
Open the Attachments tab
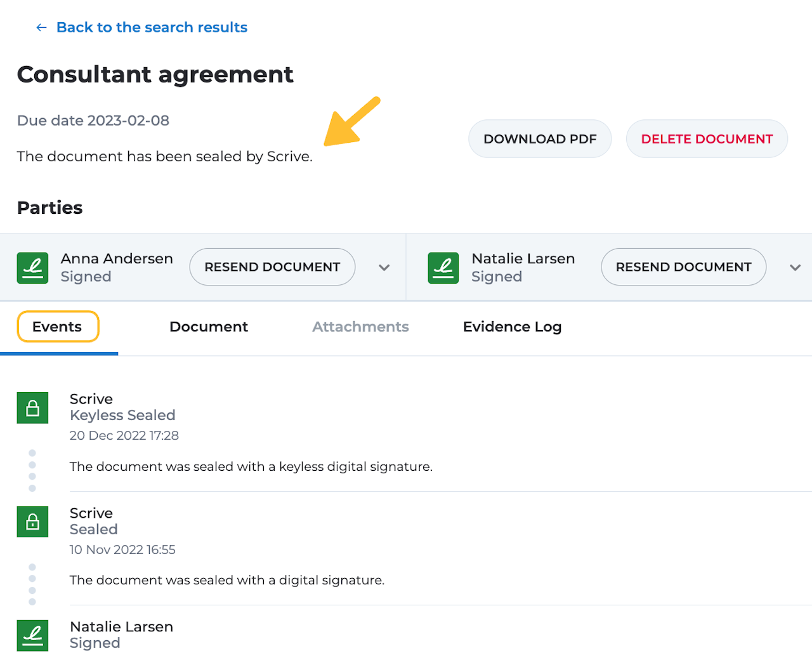click(360, 327)
